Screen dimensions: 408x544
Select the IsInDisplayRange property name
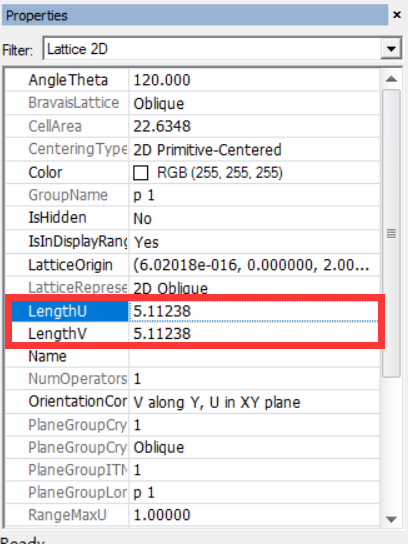[78, 242]
